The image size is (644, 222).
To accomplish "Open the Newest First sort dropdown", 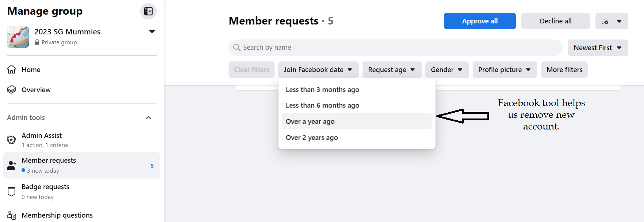I will (x=598, y=48).
